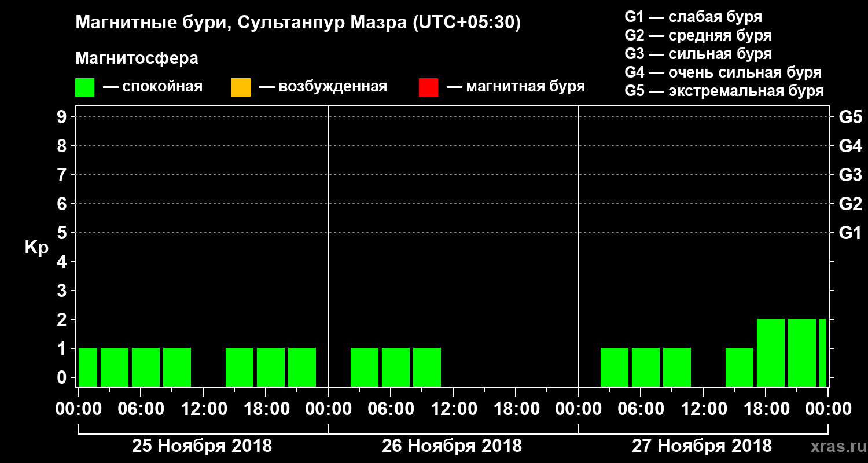Click the '27 Ноября 2018' date label
The height and width of the screenshot is (463, 868).
point(702,446)
